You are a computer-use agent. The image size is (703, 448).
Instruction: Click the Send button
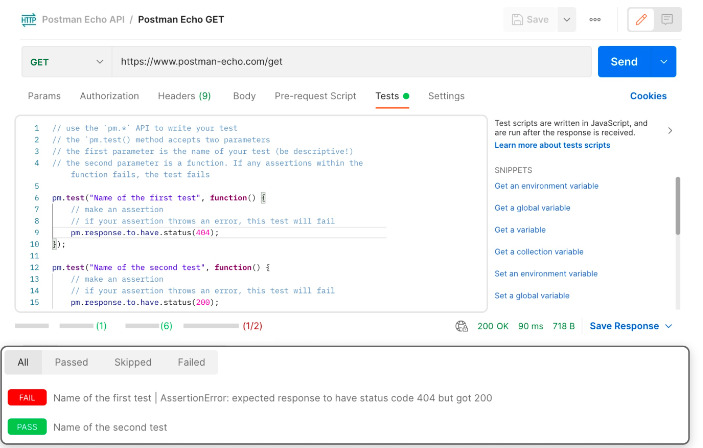tap(624, 62)
